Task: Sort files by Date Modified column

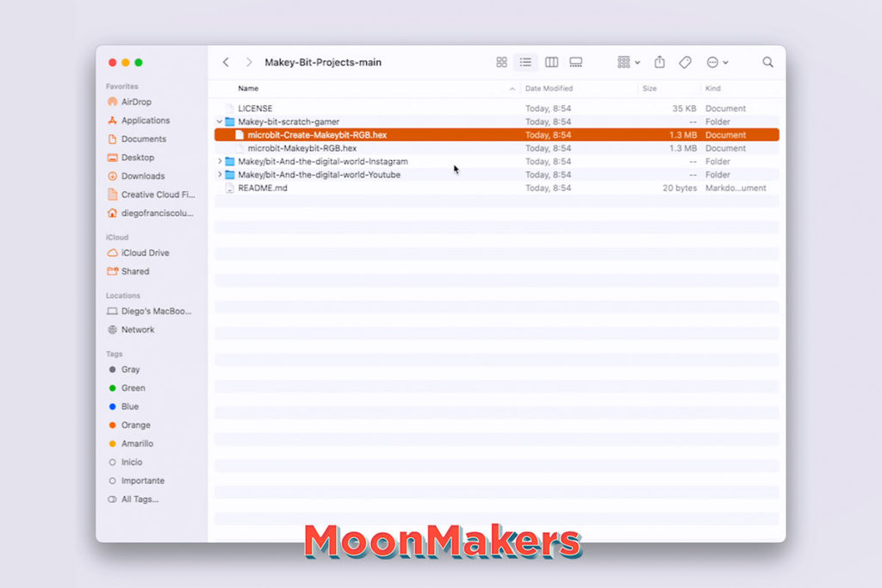Action: click(x=549, y=89)
